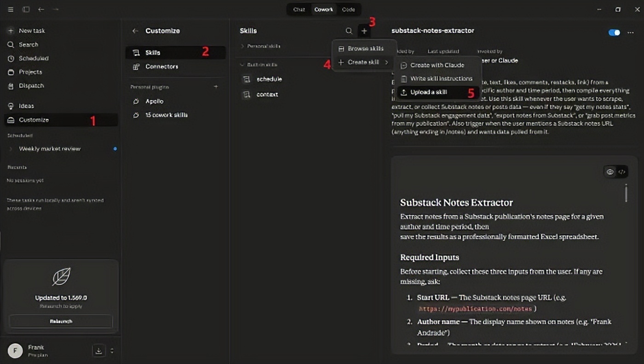Click the Required Inputs heading

pyautogui.click(x=430, y=257)
